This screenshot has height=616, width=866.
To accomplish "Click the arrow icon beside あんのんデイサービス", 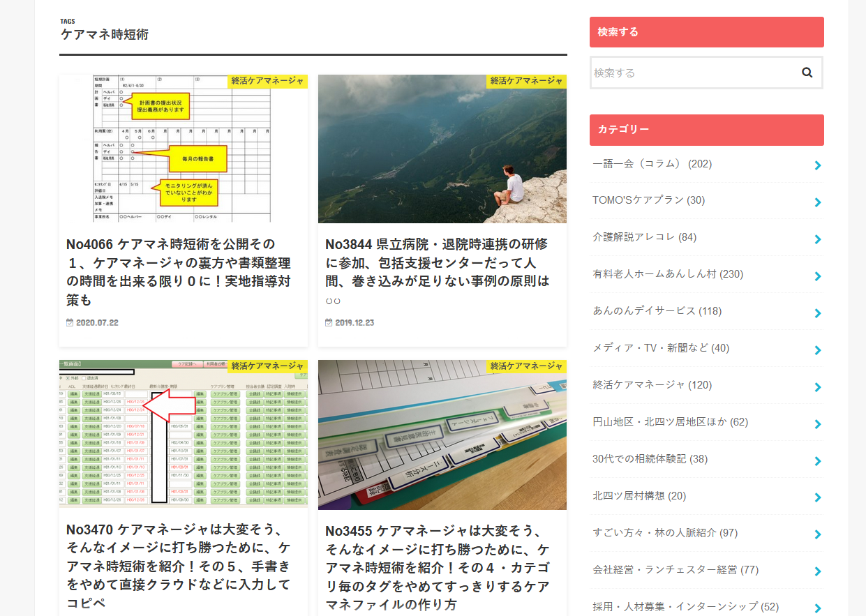I will (818, 313).
